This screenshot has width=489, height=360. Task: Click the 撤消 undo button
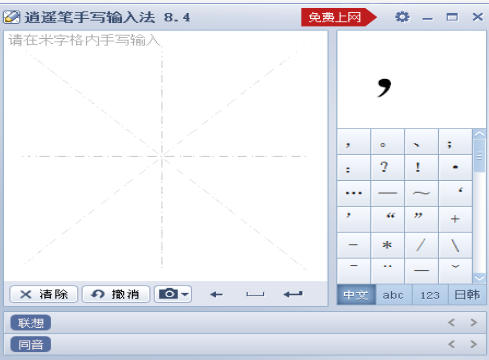click(116, 294)
